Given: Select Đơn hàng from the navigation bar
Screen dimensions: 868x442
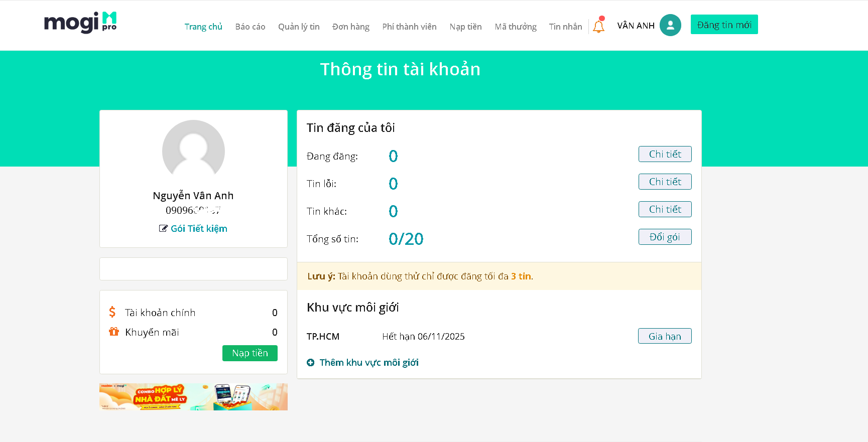Looking at the screenshot, I should [x=351, y=27].
